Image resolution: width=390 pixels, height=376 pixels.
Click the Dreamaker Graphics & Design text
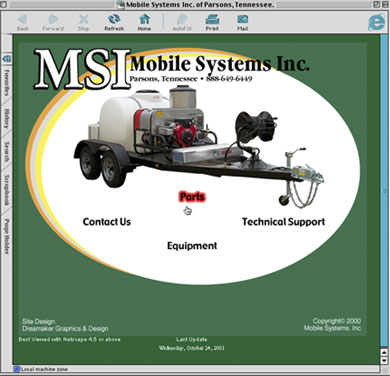[x=65, y=329]
